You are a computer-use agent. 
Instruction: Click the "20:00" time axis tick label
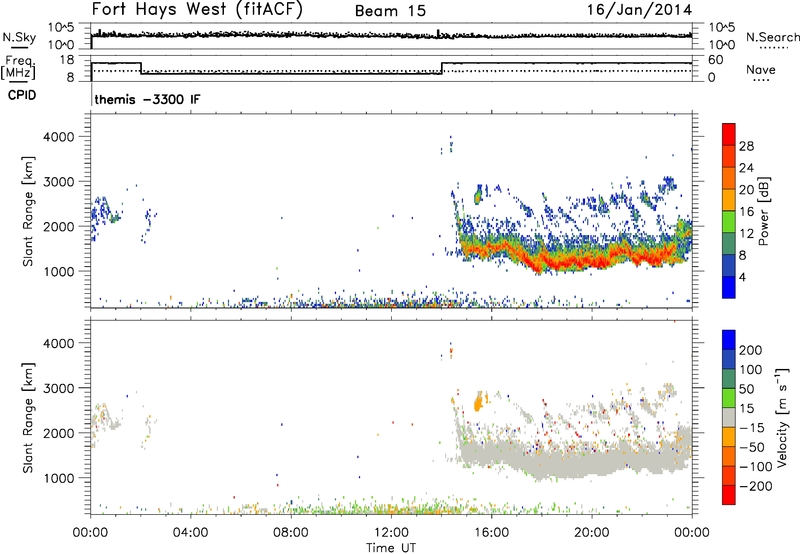[x=591, y=533]
